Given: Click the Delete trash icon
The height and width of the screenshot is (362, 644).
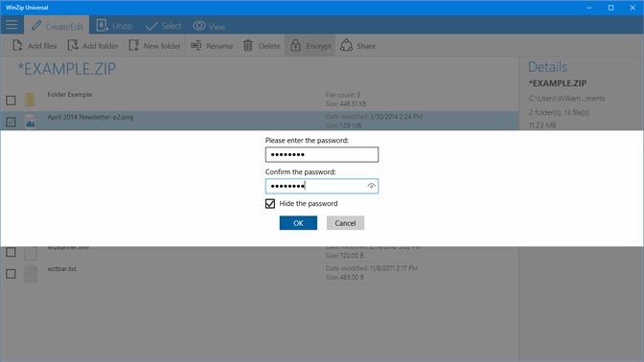Looking at the screenshot, I should [x=248, y=46].
